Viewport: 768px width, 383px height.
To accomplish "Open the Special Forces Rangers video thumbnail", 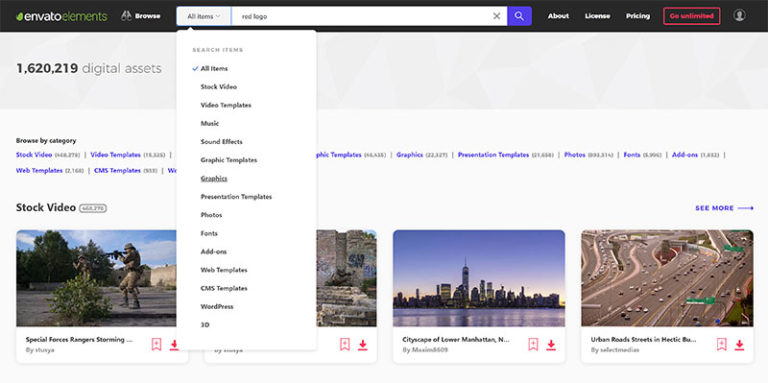I will pos(96,278).
